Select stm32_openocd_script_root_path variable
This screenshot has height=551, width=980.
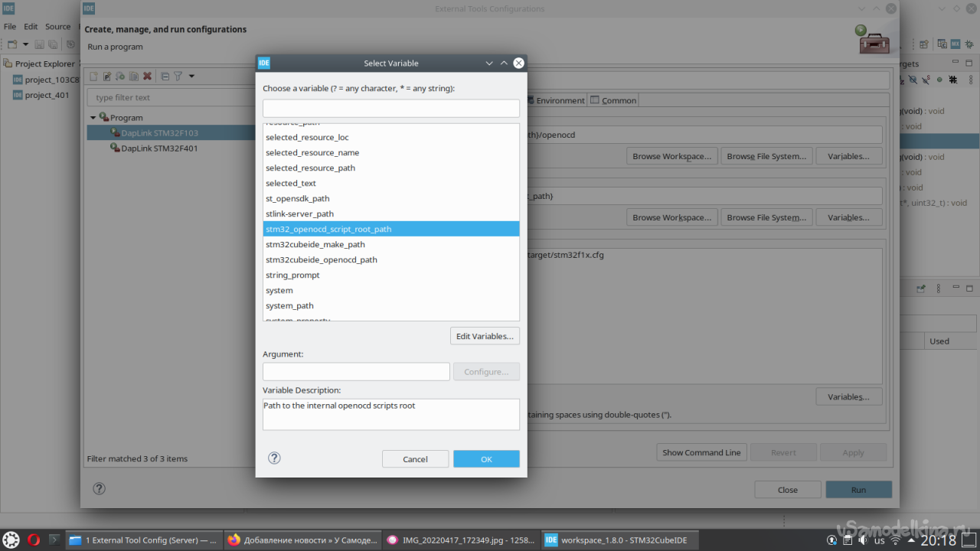click(391, 229)
